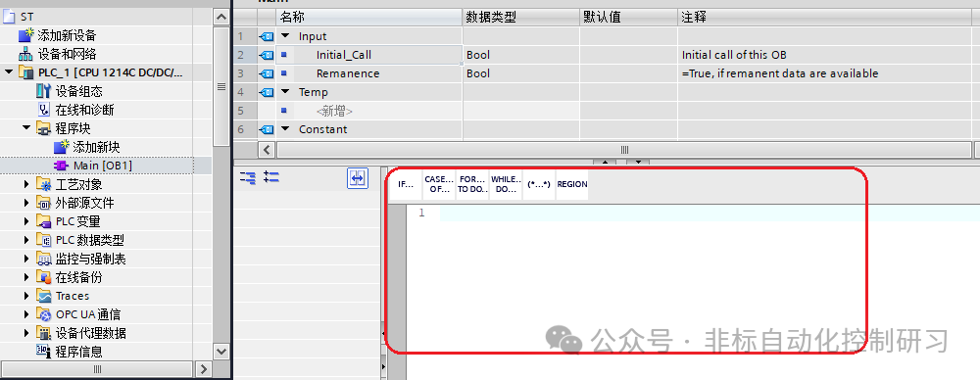Collapse the Input section in interface table

[285, 36]
